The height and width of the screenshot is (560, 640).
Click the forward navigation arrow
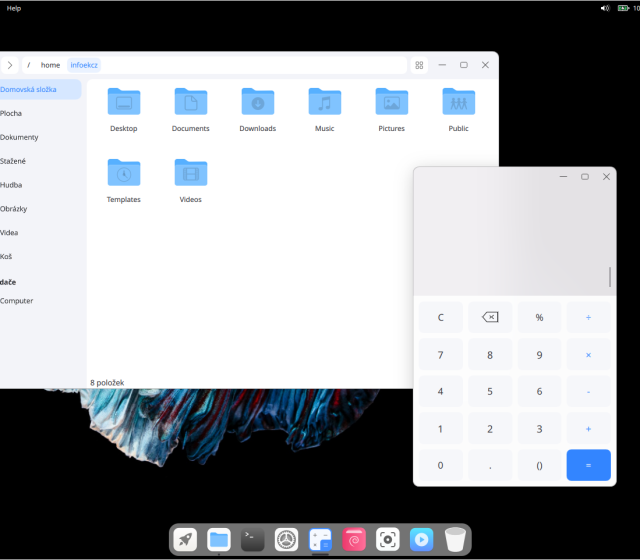pos(10,65)
